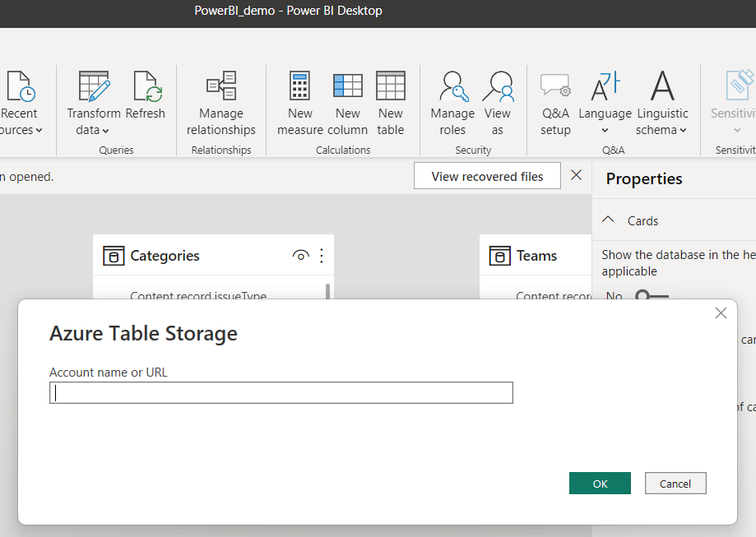The height and width of the screenshot is (537, 756).
Task: Open more options for Categories table
Action: [x=322, y=255]
